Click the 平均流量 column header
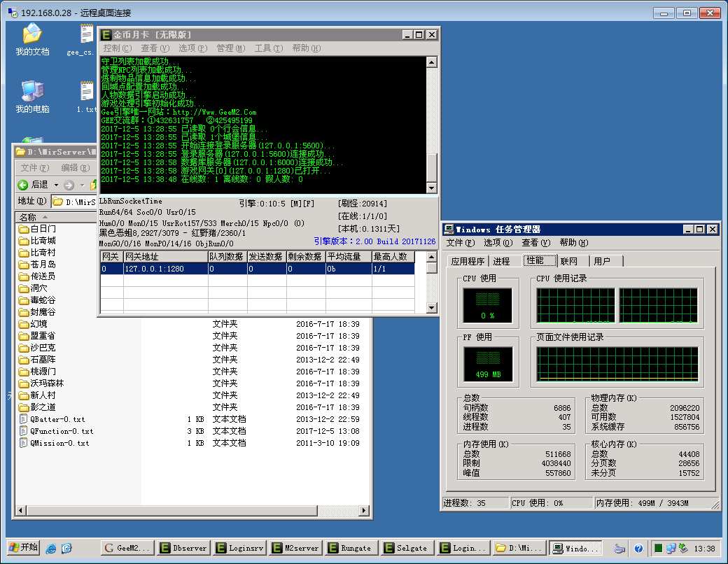The height and width of the screenshot is (564, 728). coord(349,257)
